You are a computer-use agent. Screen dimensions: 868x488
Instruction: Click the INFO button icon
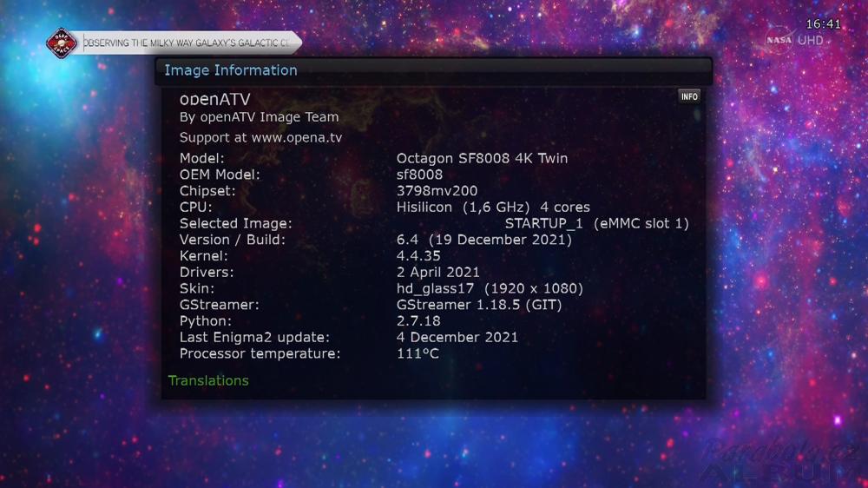click(x=689, y=96)
